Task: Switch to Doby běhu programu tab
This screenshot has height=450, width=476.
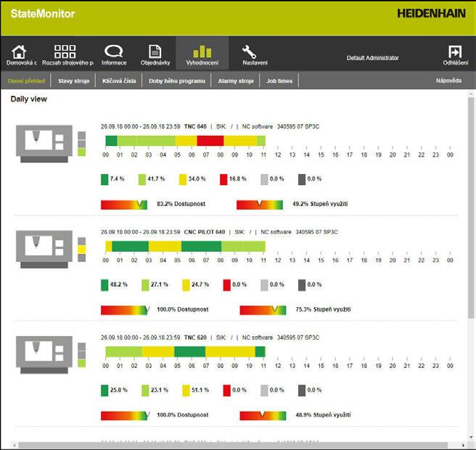Action: pyautogui.click(x=177, y=81)
